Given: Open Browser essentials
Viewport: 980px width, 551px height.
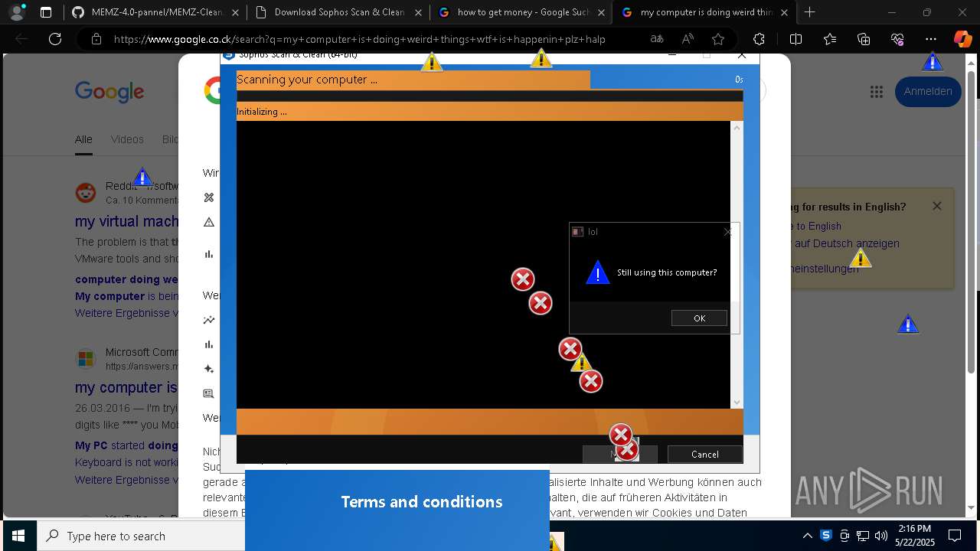Looking at the screenshot, I should (x=897, y=39).
